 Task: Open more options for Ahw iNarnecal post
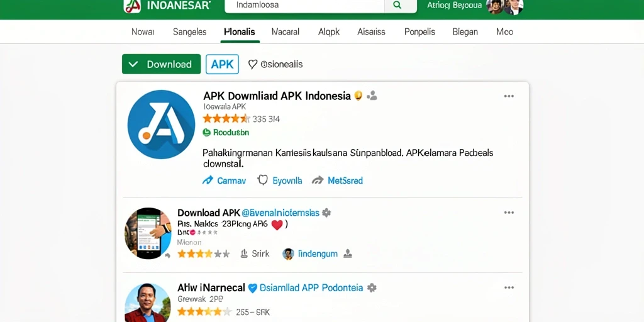pos(509,287)
